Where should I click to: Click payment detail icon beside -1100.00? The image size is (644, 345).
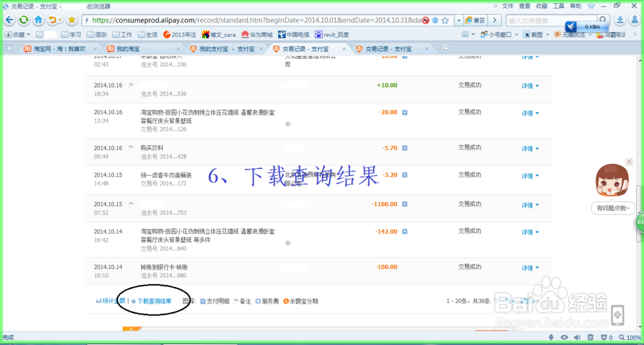pyautogui.click(x=404, y=204)
